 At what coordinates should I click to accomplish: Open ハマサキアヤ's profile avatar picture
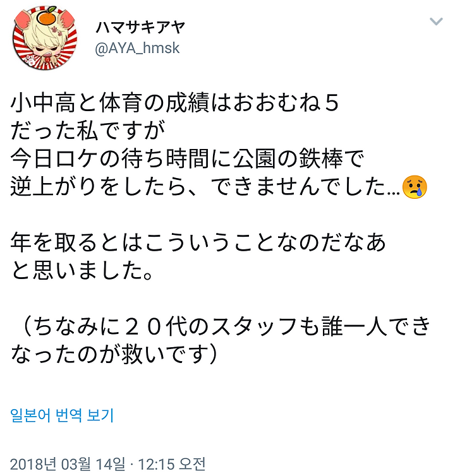click(45, 37)
